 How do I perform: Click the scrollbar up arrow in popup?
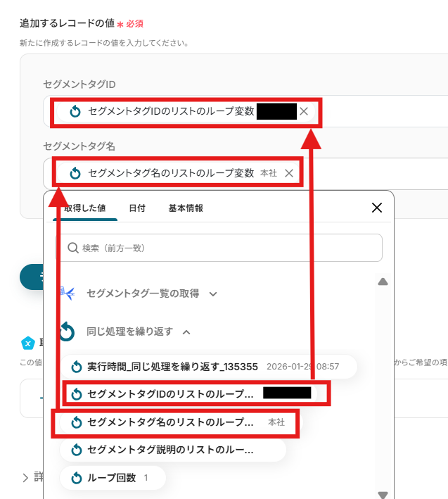pyautogui.click(x=383, y=282)
